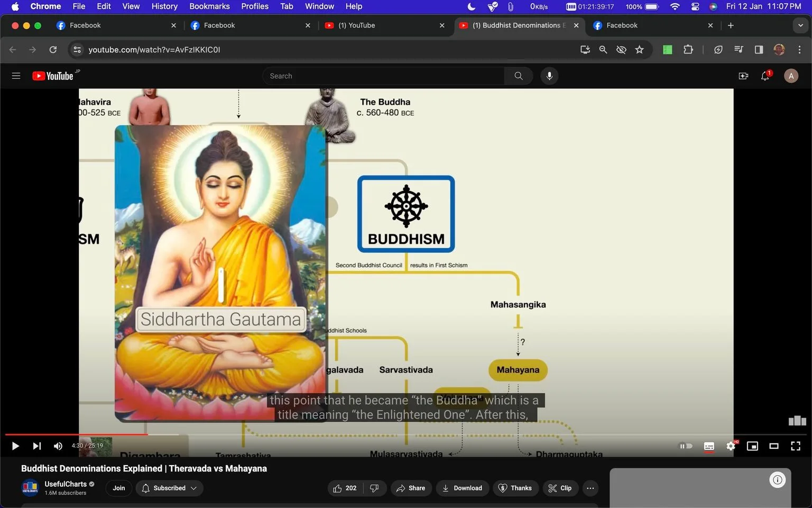Image resolution: width=812 pixels, height=508 pixels.
Task: Open macOS Control Center icon
Action: point(695,6)
